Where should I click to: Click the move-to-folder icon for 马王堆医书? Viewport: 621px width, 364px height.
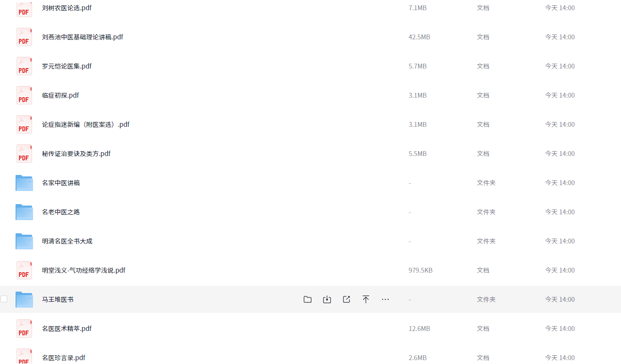[x=308, y=299]
